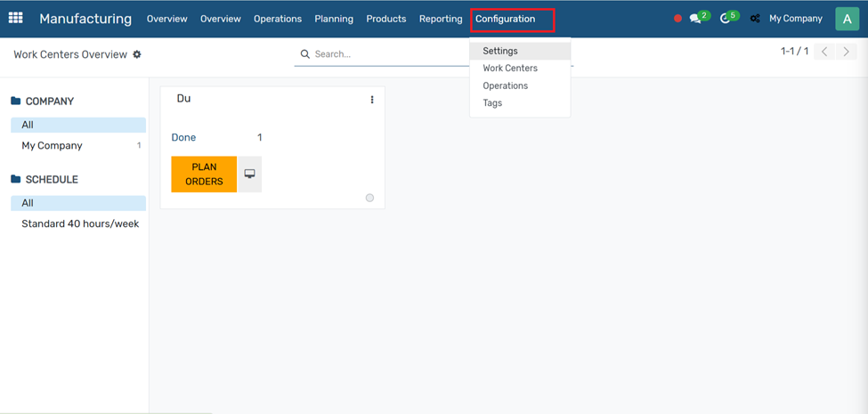Click the status circle on Du card
The width and height of the screenshot is (868, 414).
click(369, 198)
